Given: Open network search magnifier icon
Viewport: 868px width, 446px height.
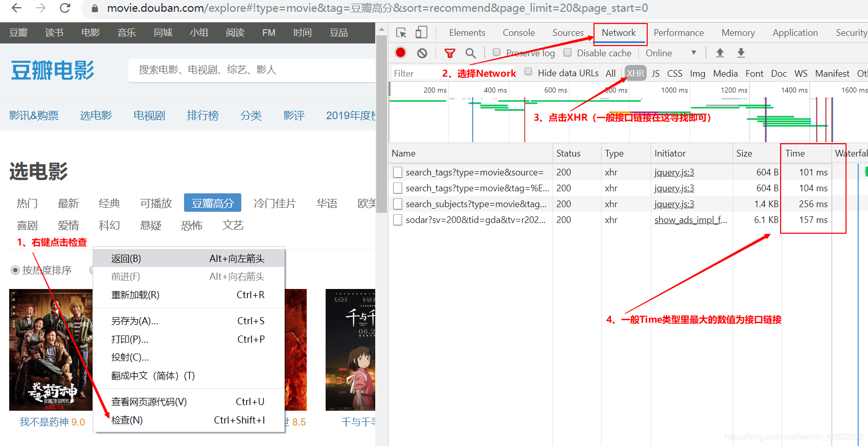Looking at the screenshot, I should [471, 53].
